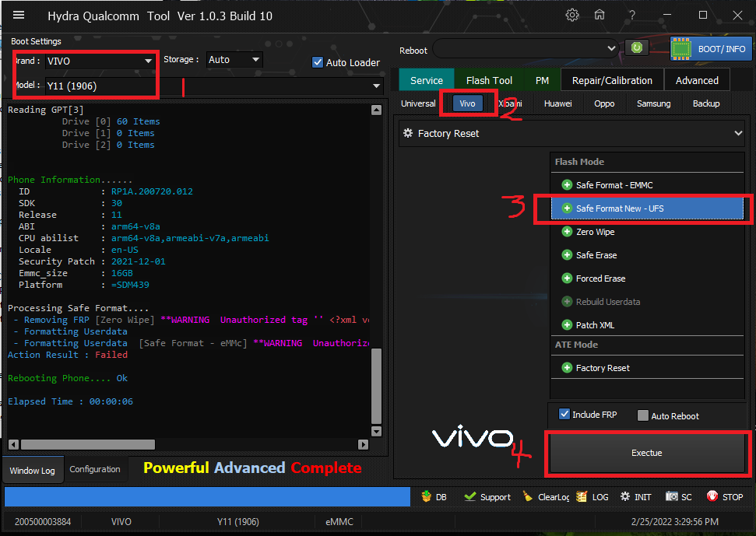The height and width of the screenshot is (536, 756).
Task: Select Safe Erase option
Action: [647, 255]
